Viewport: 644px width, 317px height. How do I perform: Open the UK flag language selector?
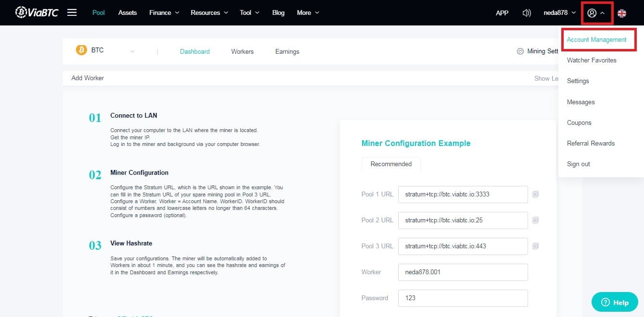622,13
